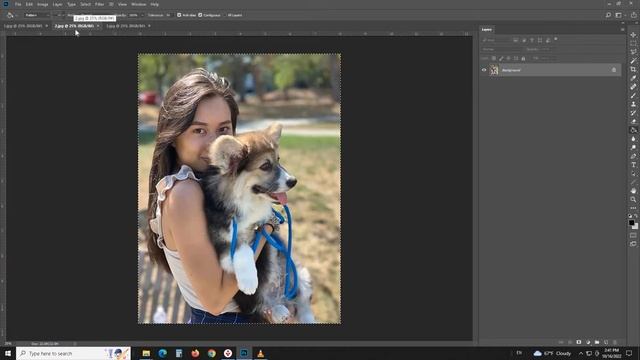The image size is (640, 360).
Task: Toggle Quick Mask mode icon
Action: [633, 235]
